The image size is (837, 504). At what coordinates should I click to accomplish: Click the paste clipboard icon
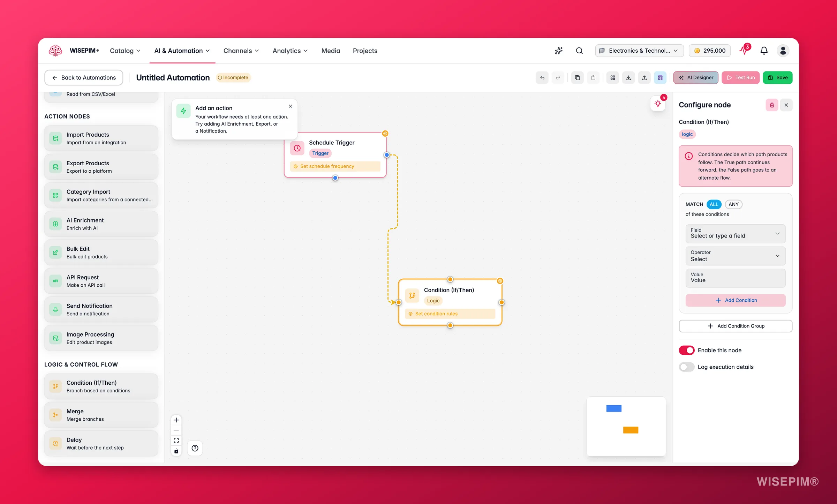[593, 78]
